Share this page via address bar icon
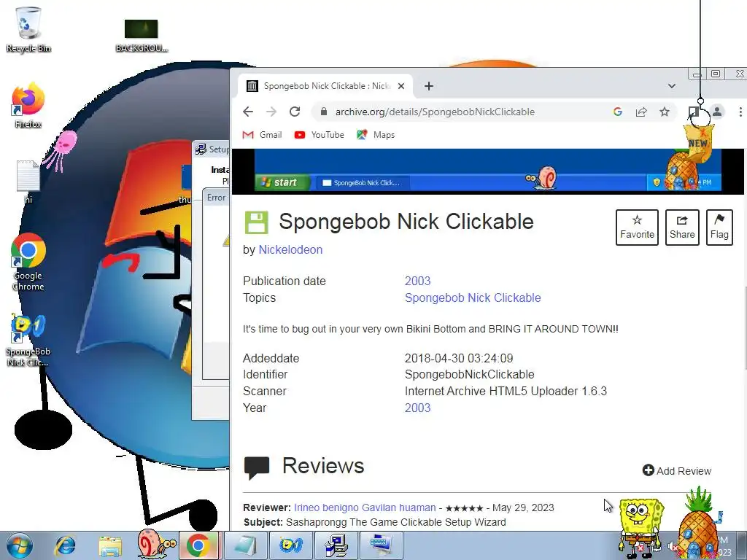This screenshot has height=560, width=747. coord(641,112)
